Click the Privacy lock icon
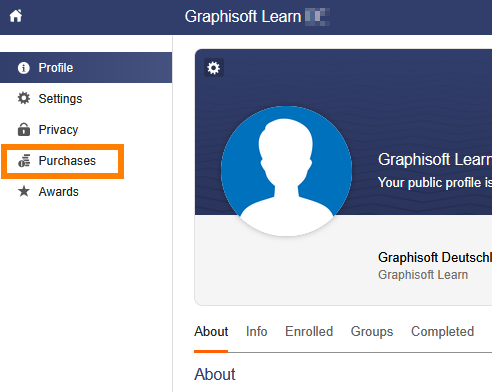The height and width of the screenshot is (392, 492). [24, 129]
